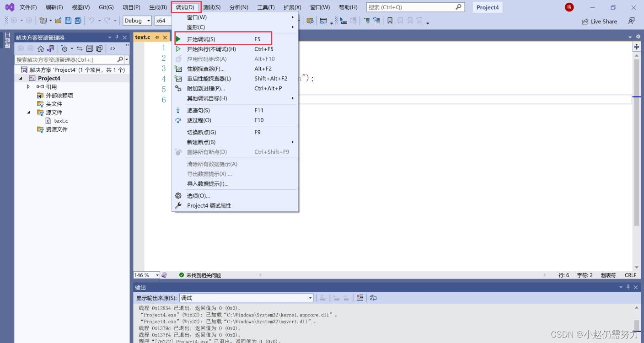Click the save all toolbar icon
Screen dimensions: 644x343
point(78,21)
